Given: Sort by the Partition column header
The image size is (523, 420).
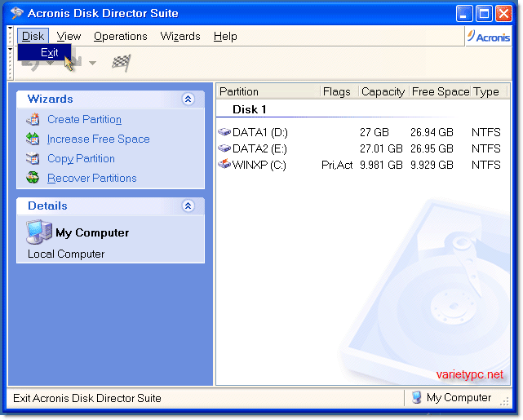Looking at the screenshot, I should click(268, 91).
